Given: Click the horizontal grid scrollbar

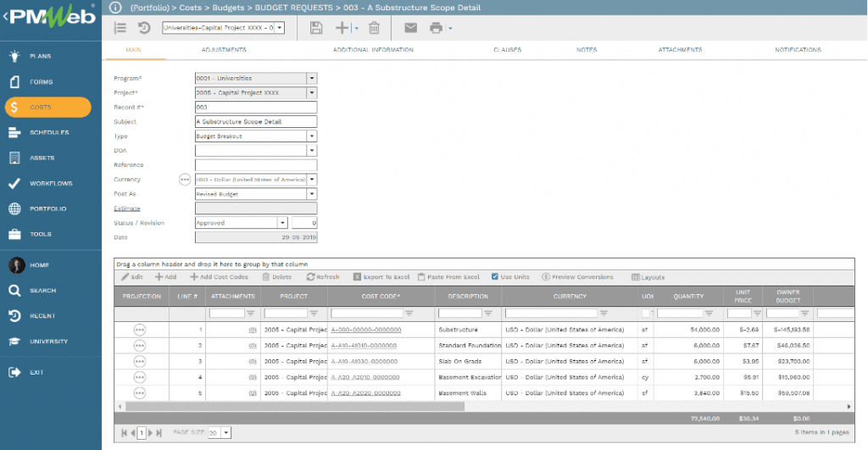Looking at the screenshot, I should click(x=295, y=406).
